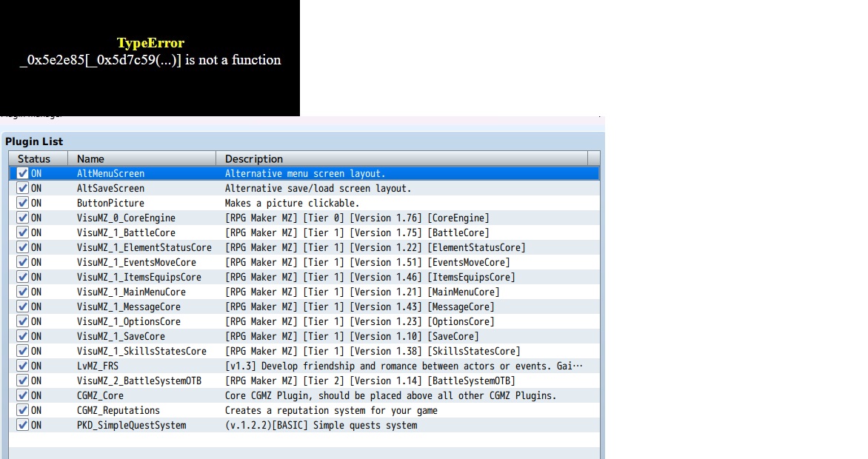The image size is (868, 459).
Task: Select the VisuMZ_1_BattleCore name
Action: [x=126, y=232]
